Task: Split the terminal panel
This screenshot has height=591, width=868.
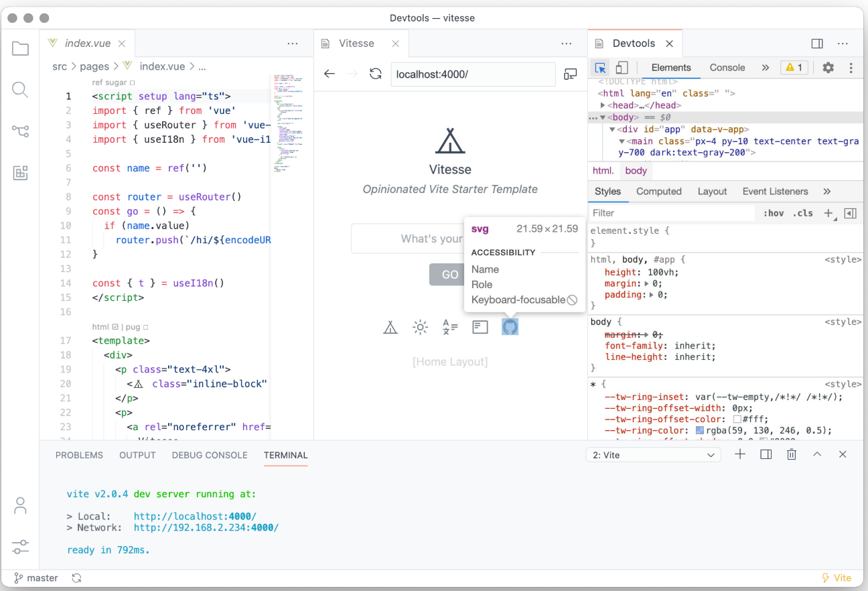Action: pos(766,454)
